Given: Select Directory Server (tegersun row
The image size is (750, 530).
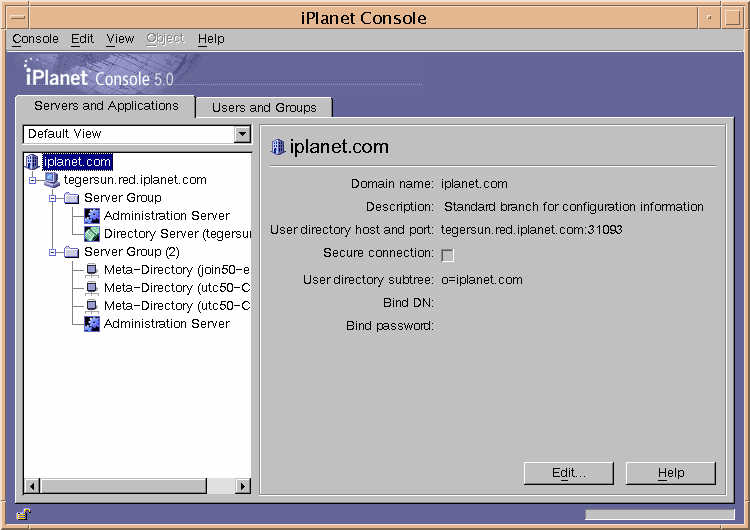Looking at the screenshot, I should 177,234.
